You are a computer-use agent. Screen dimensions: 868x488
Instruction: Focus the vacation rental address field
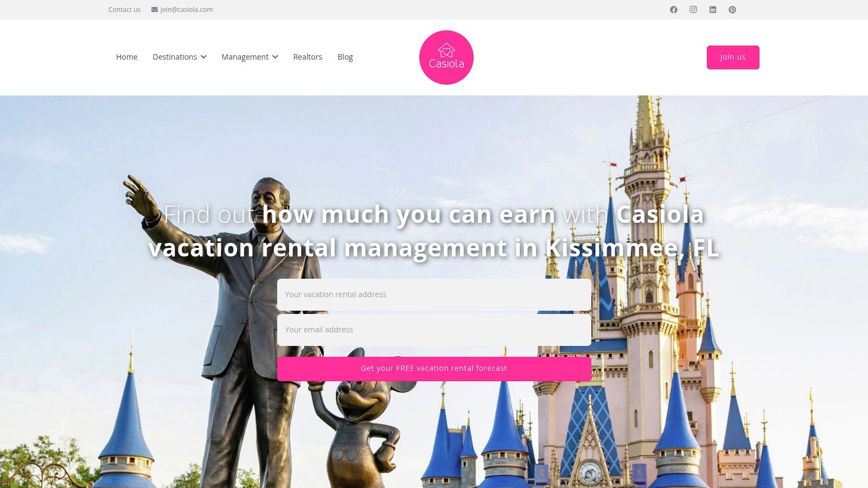tap(434, 294)
